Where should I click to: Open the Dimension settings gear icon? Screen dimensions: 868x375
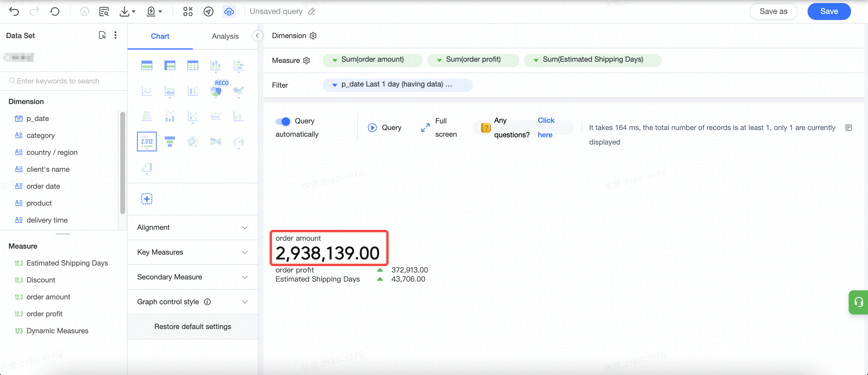tap(313, 36)
